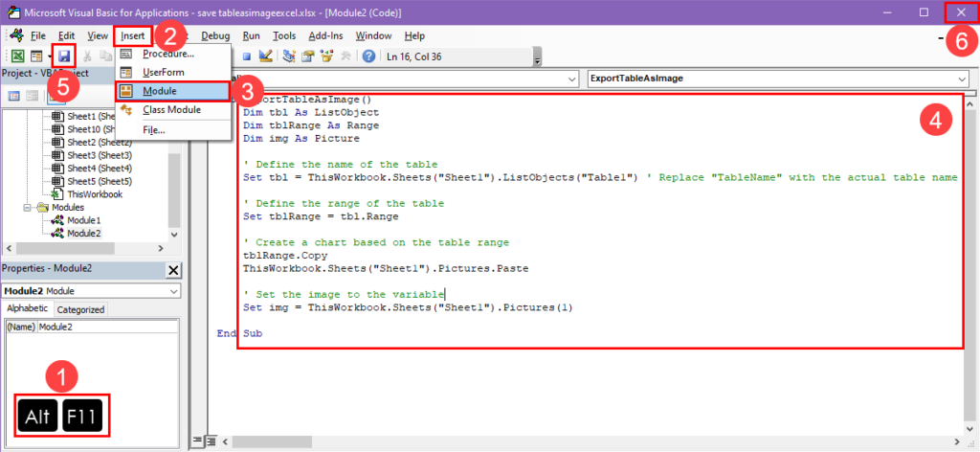Open the insert object dropdown arrow in toolbar

click(x=48, y=56)
